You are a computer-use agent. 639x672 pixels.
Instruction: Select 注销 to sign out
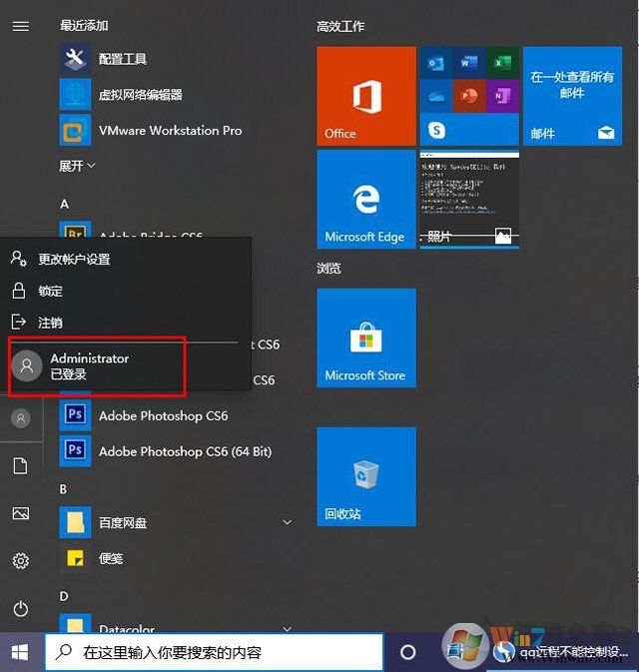126,323
